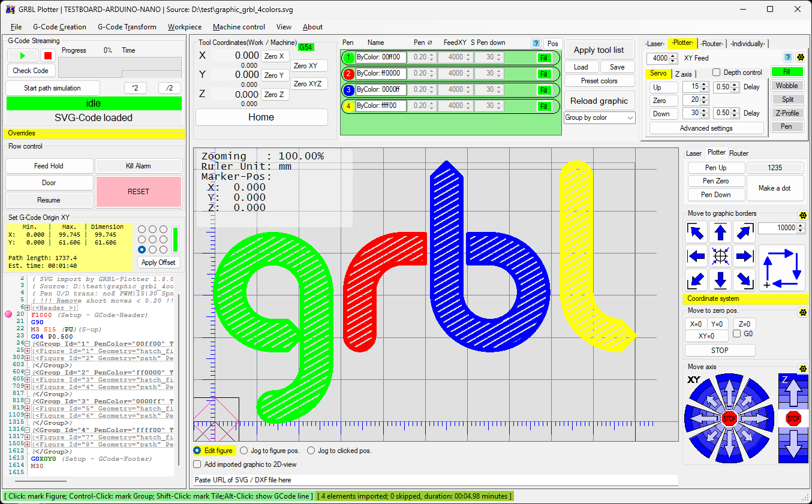This screenshot has width=812, height=504.
Task: Select Jog to figure pos. radio option
Action: pyautogui.click(x=243, y=451)
